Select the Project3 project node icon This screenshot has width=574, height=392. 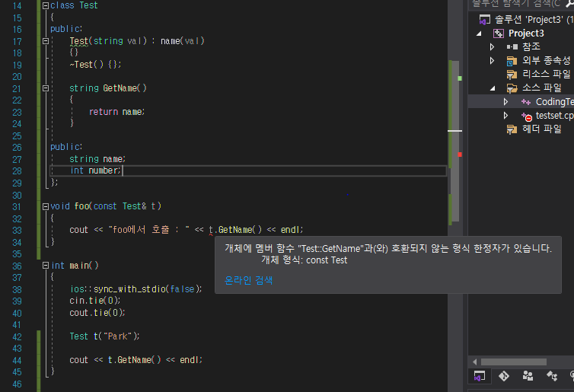tap(498, 33)
